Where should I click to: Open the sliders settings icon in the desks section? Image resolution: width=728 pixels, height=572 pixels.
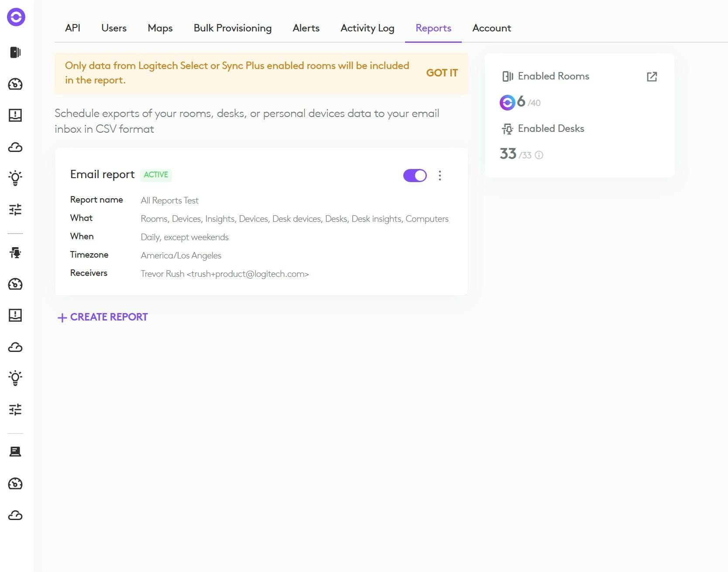tap(15, 410)
